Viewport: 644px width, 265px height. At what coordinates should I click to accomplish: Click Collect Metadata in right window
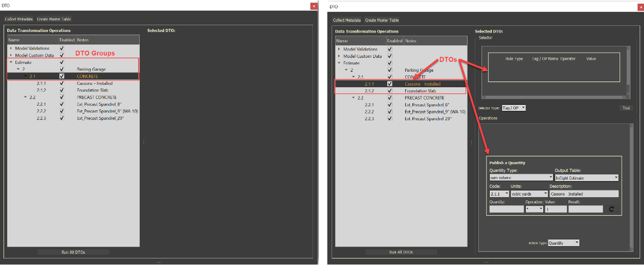[x=347, y=20]
